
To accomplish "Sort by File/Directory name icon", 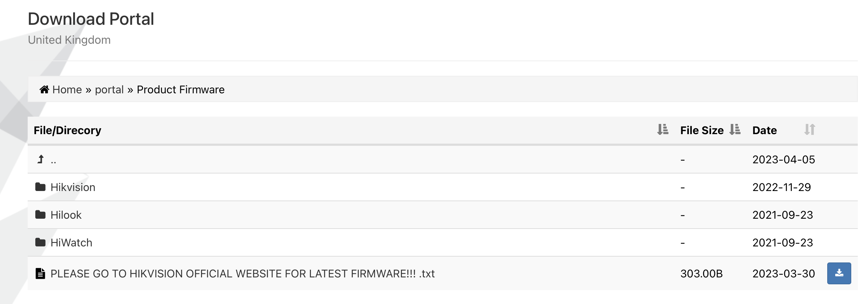I will pyautogui.click(x=663, y=130).
